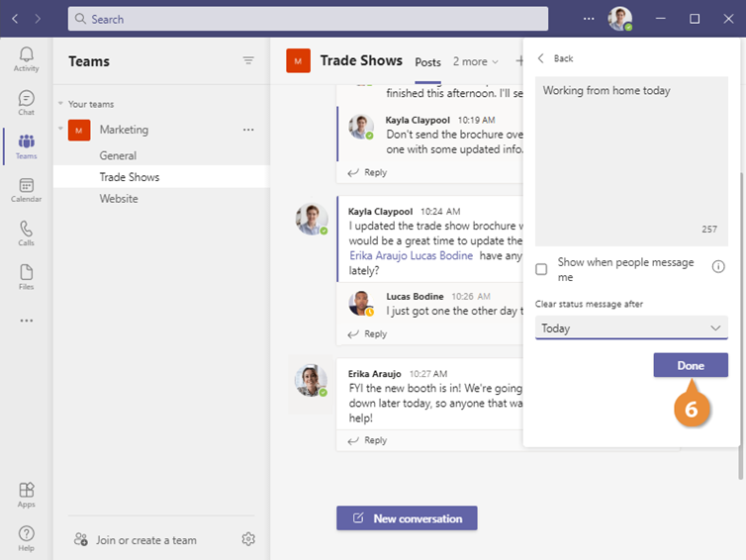Enable Show when people message me
The width and height of the screenshot is (746, 560).
click(x=541, y=269)
